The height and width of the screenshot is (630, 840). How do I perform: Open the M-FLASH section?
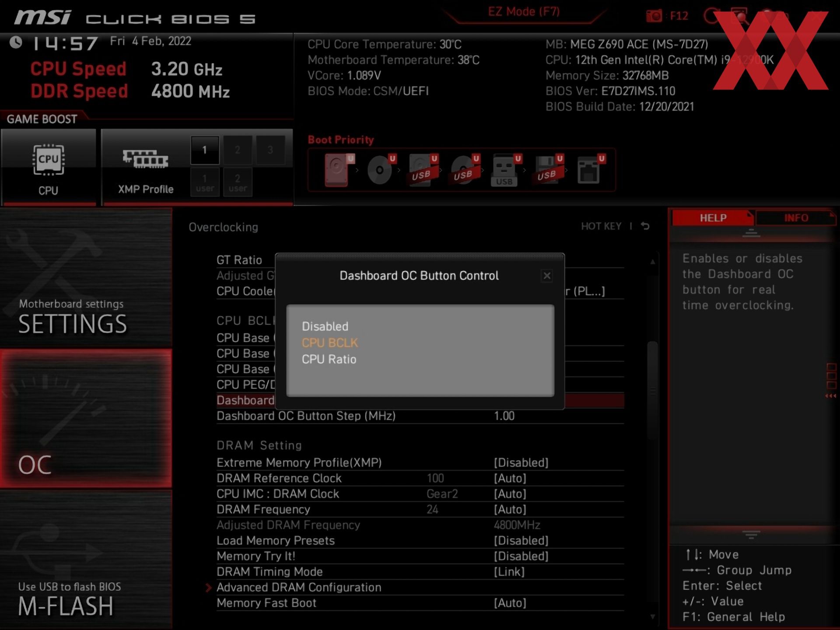[86, 559]
